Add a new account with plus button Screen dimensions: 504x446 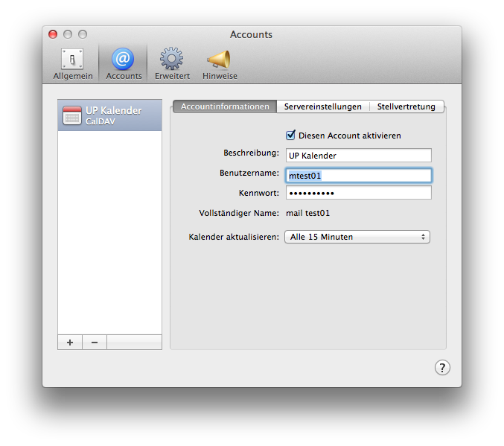pos(70,343)
